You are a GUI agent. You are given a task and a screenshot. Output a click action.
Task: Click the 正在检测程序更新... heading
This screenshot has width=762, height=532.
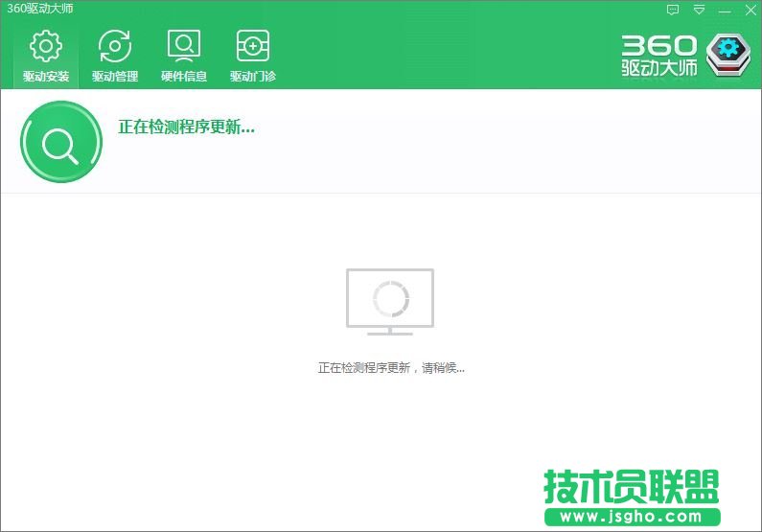[186, 127]
